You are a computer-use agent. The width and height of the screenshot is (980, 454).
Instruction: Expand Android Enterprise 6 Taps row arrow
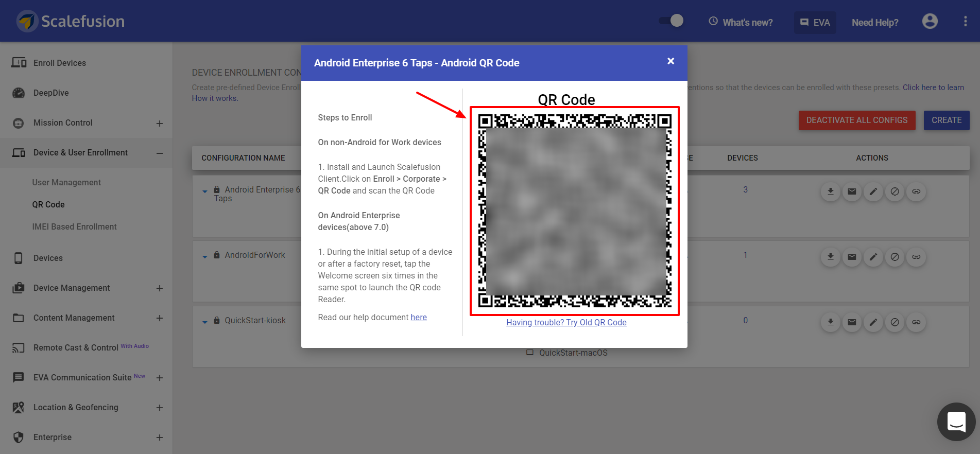205,191
